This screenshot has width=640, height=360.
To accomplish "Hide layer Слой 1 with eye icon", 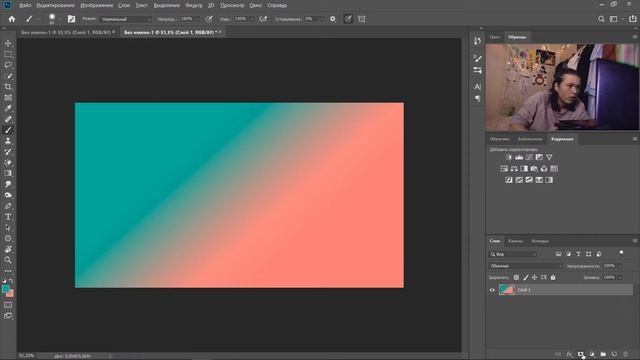I will click(492, 290).
